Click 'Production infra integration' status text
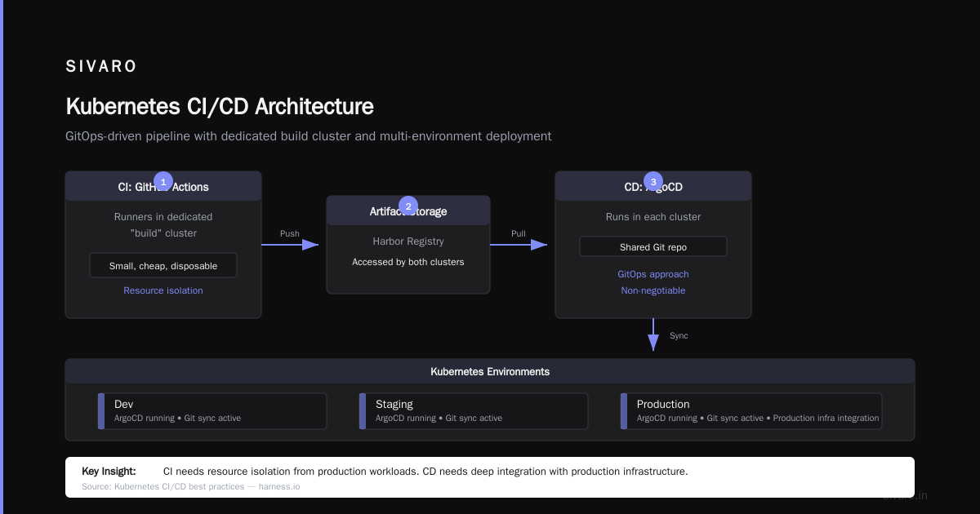The height and width of the screenshot is (514, 980). point(826,419)
